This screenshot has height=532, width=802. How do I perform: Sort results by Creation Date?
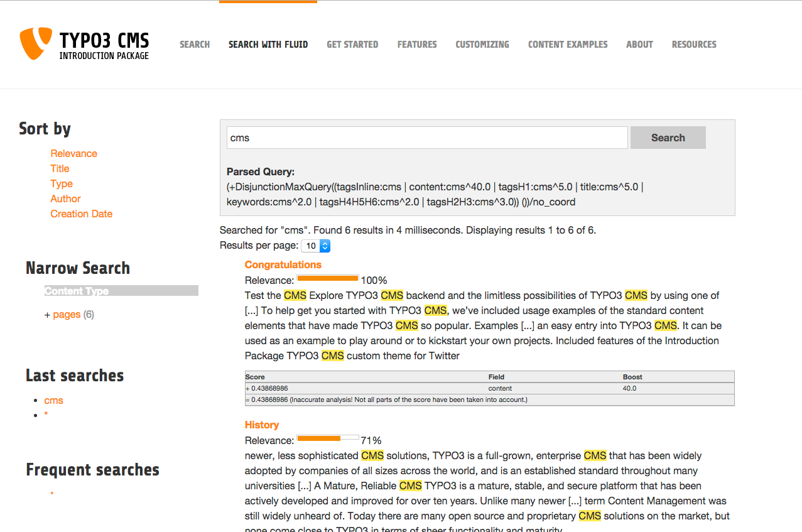point(81,214)
